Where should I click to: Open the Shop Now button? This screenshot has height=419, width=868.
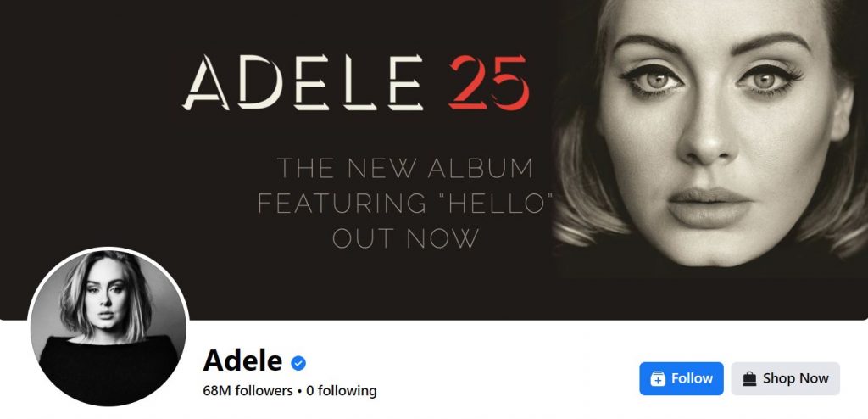coord(785,378)
